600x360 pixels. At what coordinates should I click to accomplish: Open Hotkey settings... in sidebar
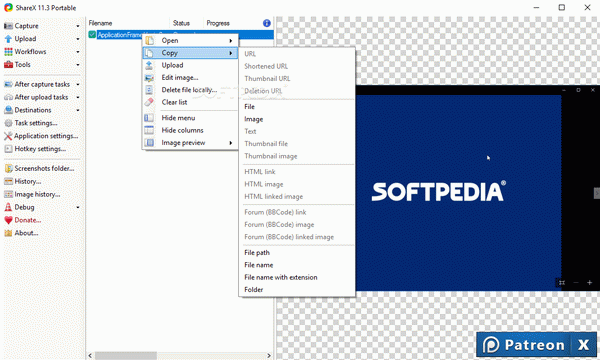pyautogui.click(x=40, y=149)
